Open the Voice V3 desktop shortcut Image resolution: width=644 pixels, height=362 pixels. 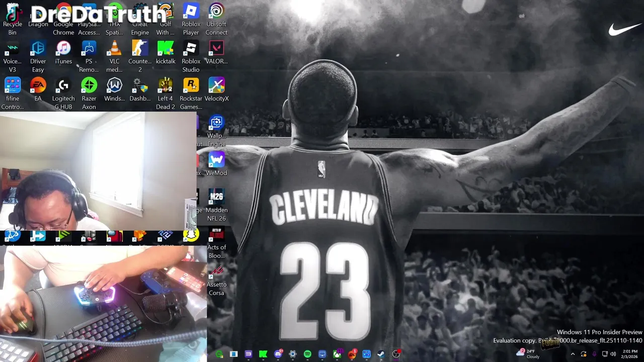pos(13,57)
